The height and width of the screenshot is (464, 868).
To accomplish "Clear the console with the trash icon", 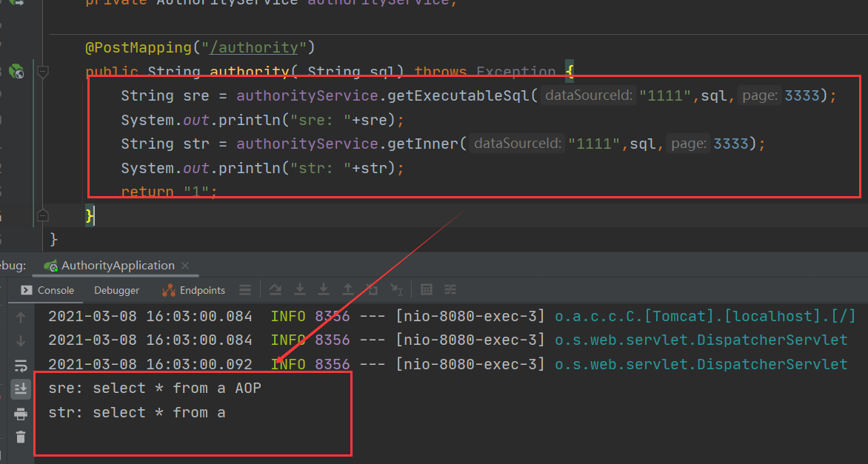I will point(20,437).
